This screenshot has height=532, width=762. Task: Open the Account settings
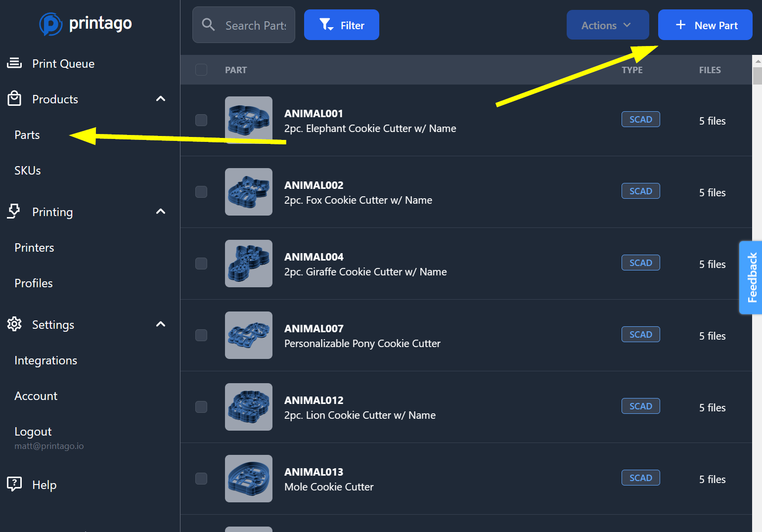coord(36,396)
